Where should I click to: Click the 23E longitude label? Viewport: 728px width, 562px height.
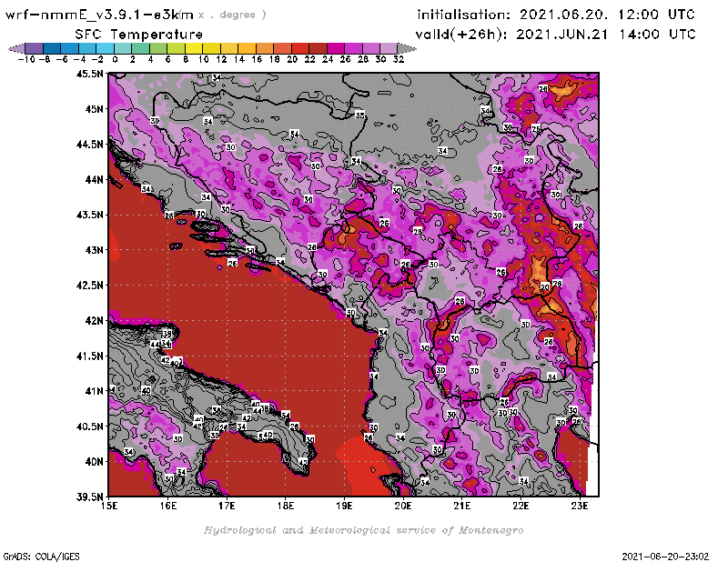(580, 506)
